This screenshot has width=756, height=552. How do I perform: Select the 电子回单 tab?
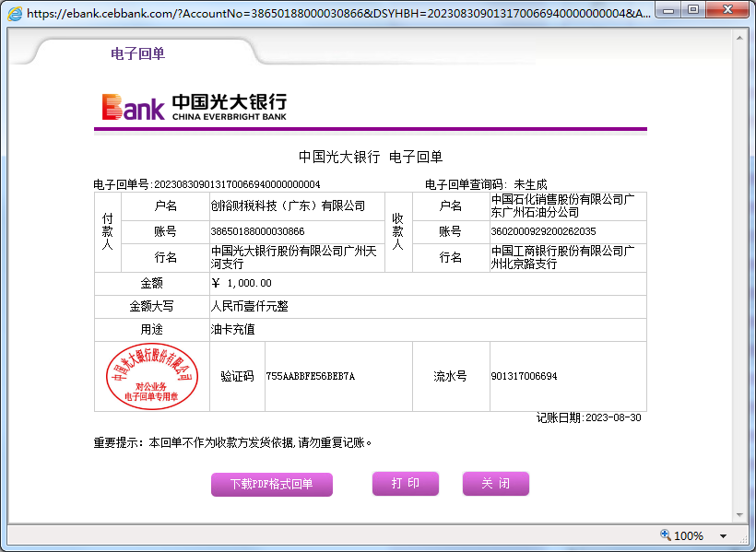pyautogui.click(x=137, y=53)
